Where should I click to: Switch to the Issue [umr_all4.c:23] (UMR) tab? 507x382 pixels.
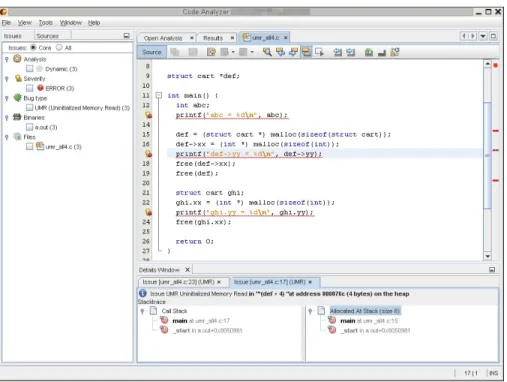coord(178,282)
